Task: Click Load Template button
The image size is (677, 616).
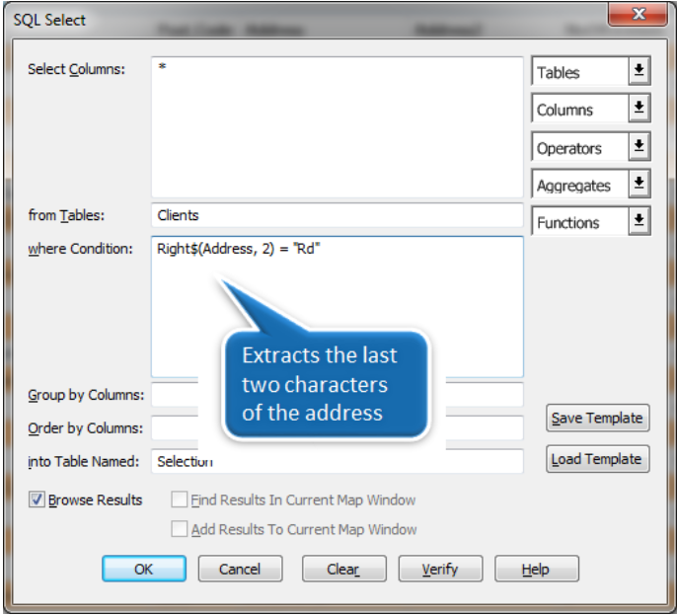Action: click(x=597, y=459)
